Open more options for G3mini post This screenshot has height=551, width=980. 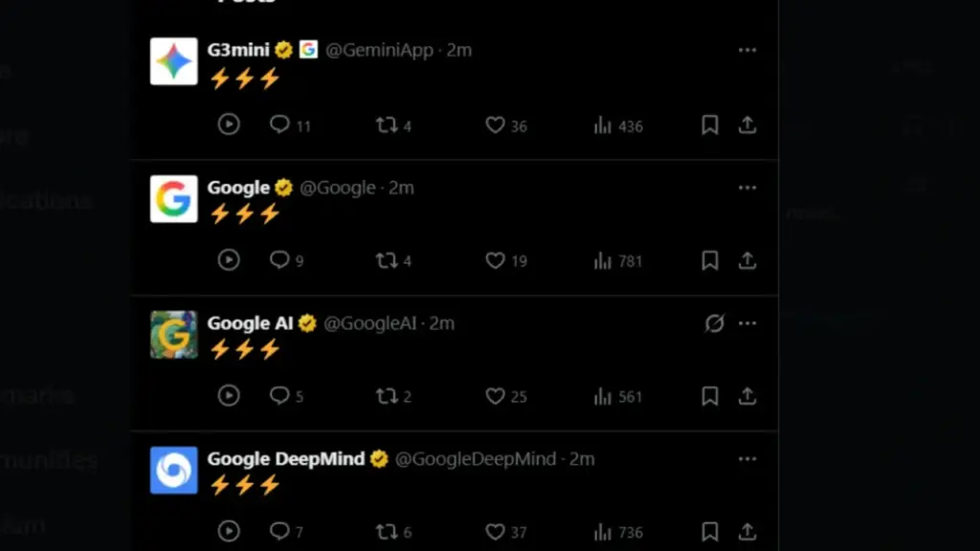(x=747, y=51)
